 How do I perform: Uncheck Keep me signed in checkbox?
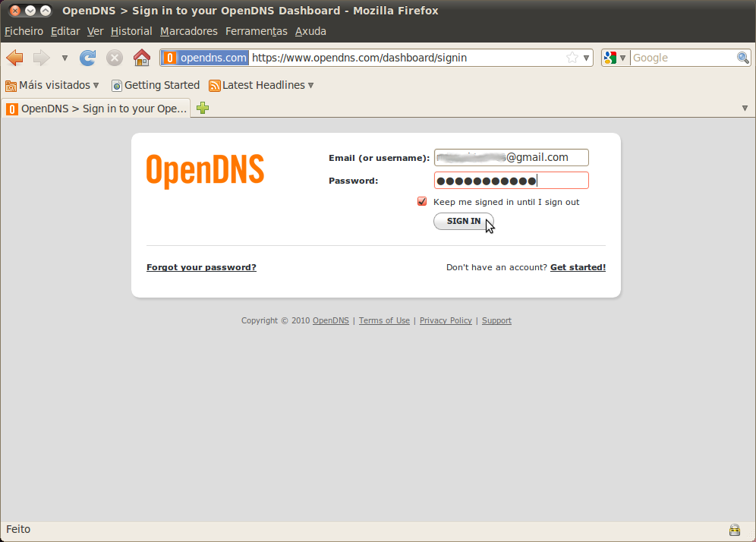[422, 202]
